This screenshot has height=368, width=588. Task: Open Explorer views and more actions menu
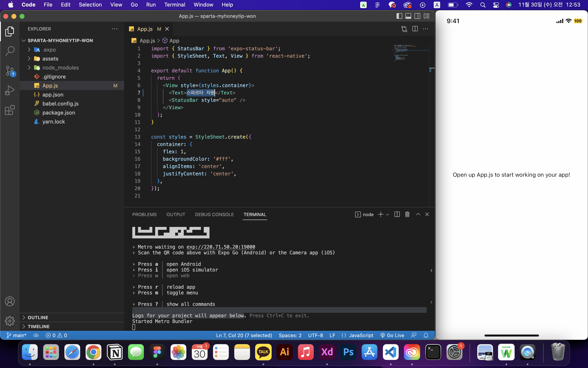(115, 29)
